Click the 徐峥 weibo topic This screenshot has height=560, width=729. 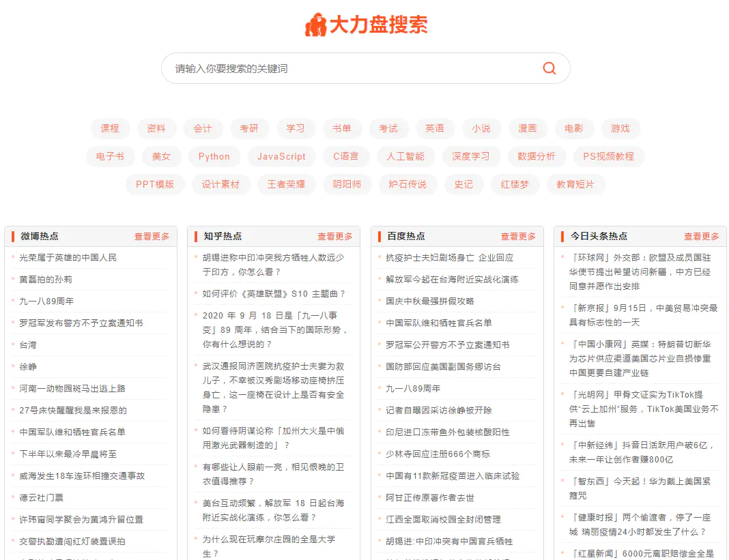[28, 367]
